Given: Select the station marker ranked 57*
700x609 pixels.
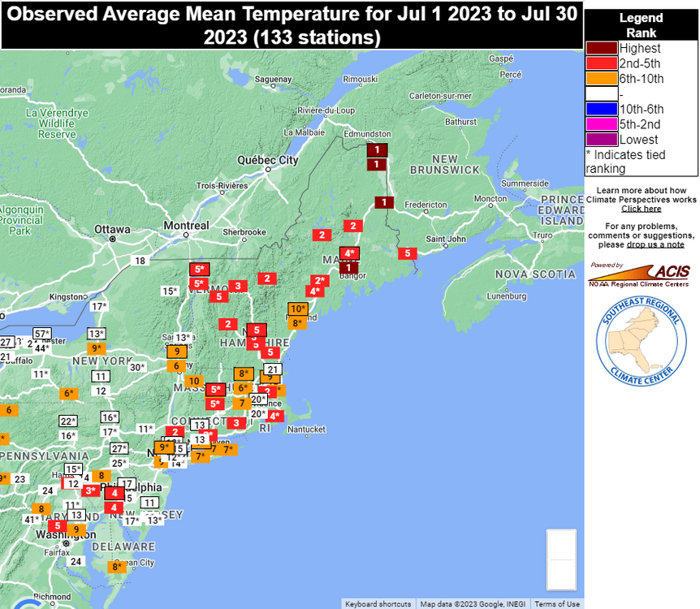Looking at the screenshot, I should (x=42, y=334).
